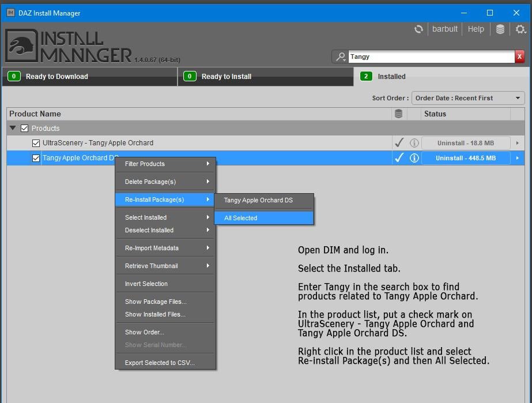Click database column header icon
Image resolution: width=532 pixels, height=403 pixels.
pyautogui.click(x=399, y=114)
